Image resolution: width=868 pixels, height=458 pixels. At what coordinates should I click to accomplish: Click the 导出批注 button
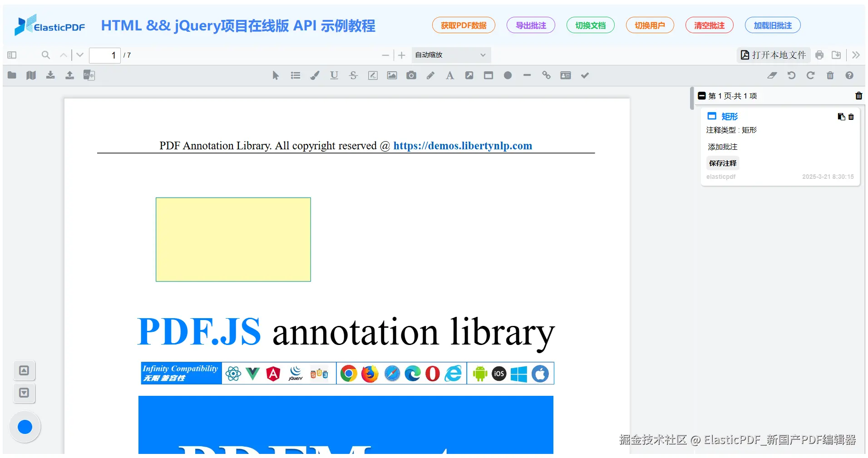(530, 25)
